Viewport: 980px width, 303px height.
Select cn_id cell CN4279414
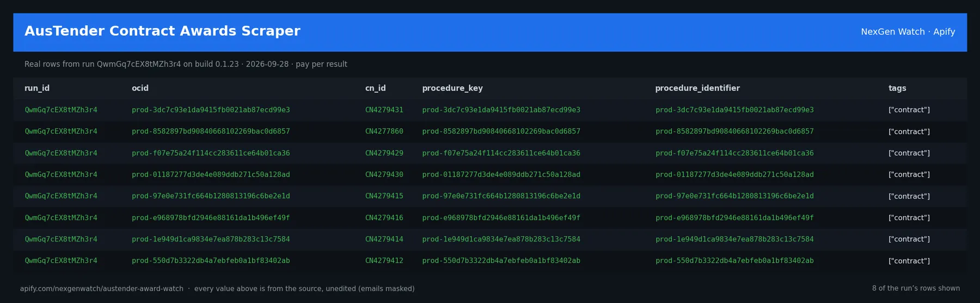coord(384,239)
